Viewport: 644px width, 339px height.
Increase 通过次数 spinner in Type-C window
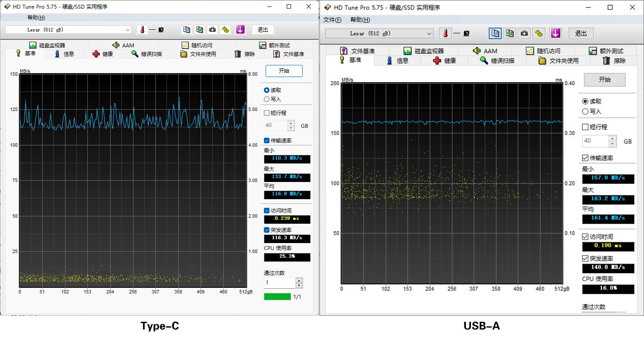click(299, 280)
